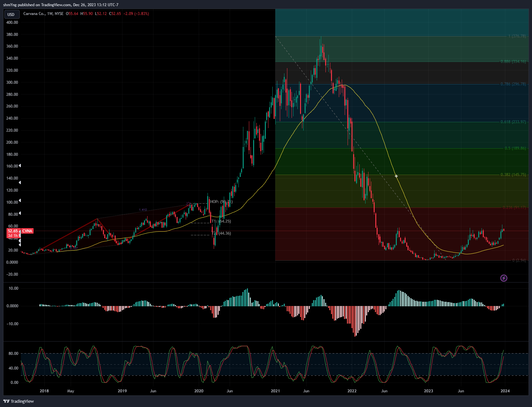Click the high price value H55.90
The width and height of the screenshot is (532, 407).
[x=87, y=14]
